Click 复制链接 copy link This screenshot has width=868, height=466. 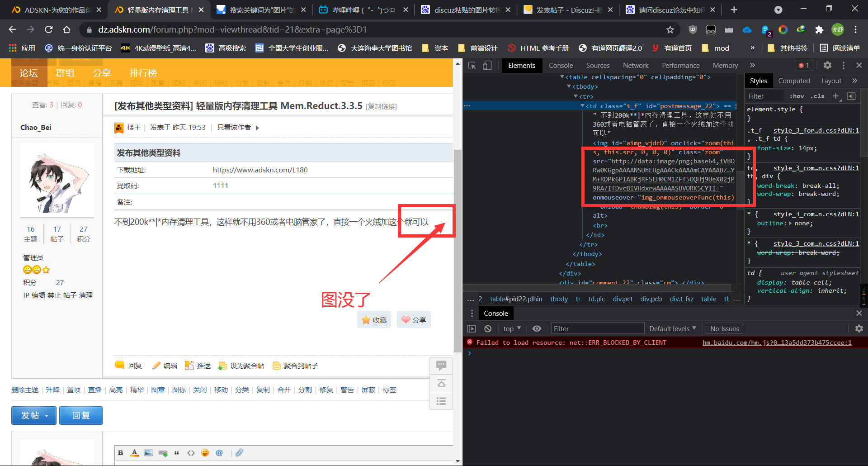381,107
